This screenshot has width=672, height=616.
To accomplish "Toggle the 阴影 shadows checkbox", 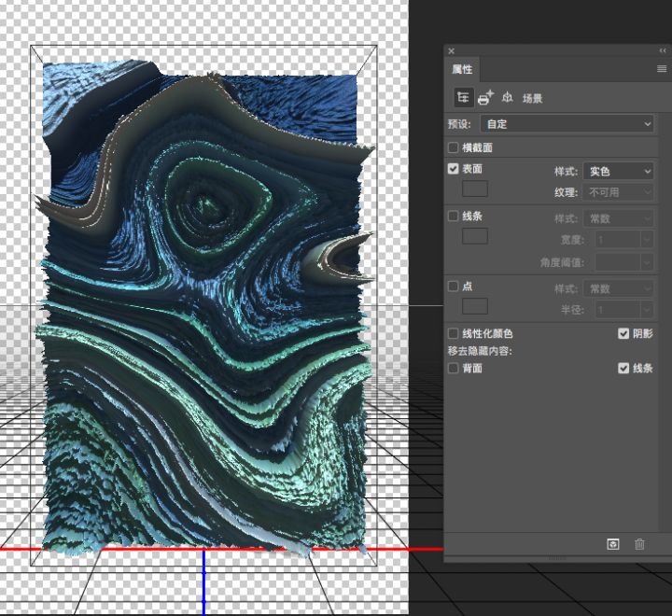I will 623,333.
